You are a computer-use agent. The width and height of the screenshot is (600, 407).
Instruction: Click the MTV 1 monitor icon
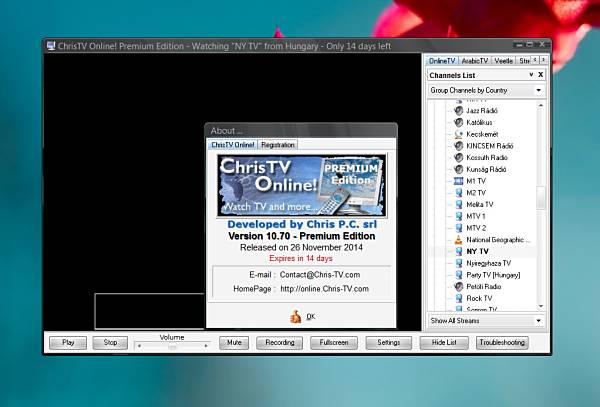[458, 216]
